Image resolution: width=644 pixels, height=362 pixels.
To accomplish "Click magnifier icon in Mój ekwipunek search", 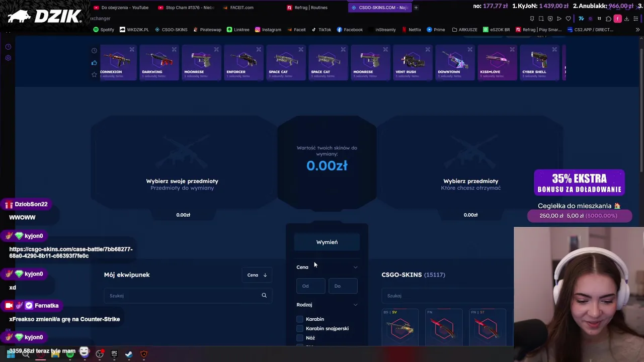I will [264, 296].
